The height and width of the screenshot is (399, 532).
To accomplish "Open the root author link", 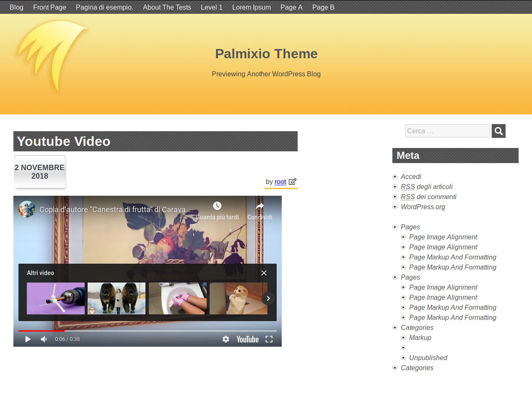I will [280, 182].
